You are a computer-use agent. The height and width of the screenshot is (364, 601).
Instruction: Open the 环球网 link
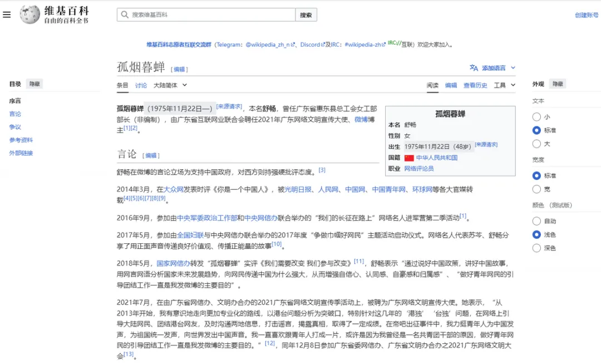[x=422, y=189]
